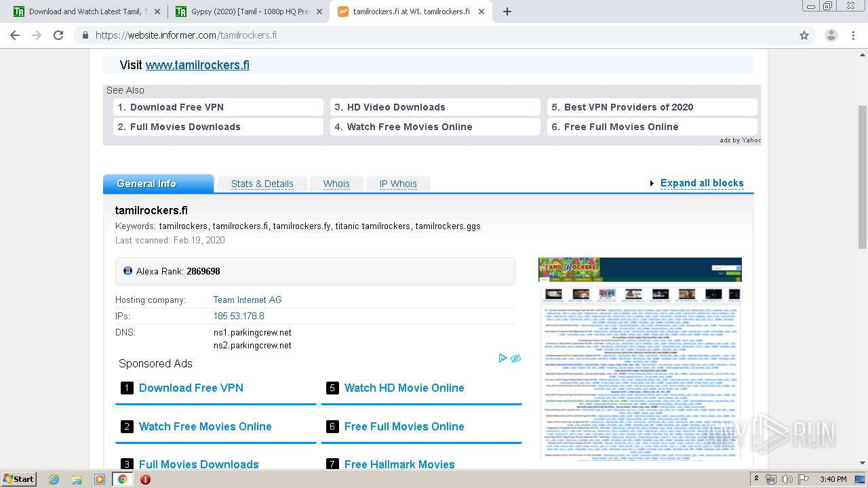
Task: Open IP address 185.53.178.8 link
Action: tap(239, 316)
